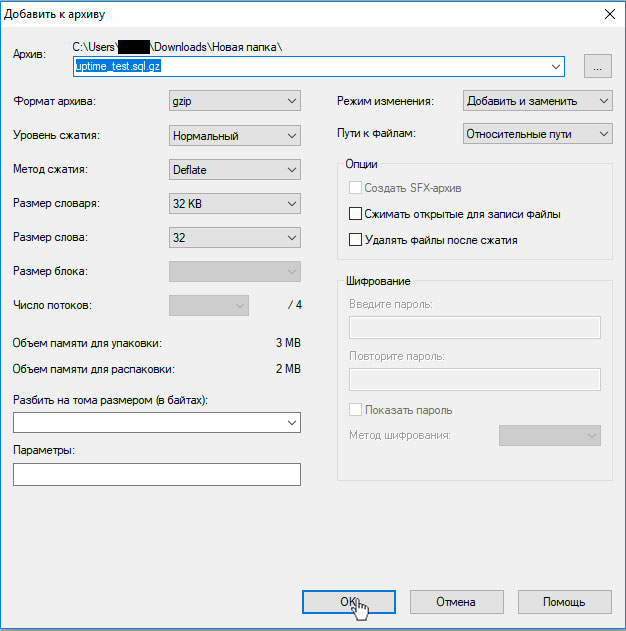Open the Режим изменения dropdown
Image resolution: width=626 pixels, height=631 pixels.
[538, 101]
